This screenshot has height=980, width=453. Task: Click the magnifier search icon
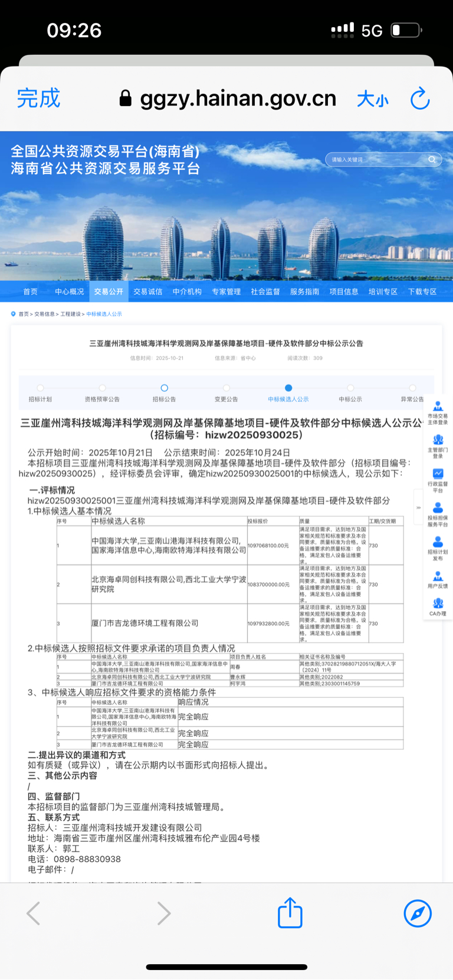click(432, 160)
